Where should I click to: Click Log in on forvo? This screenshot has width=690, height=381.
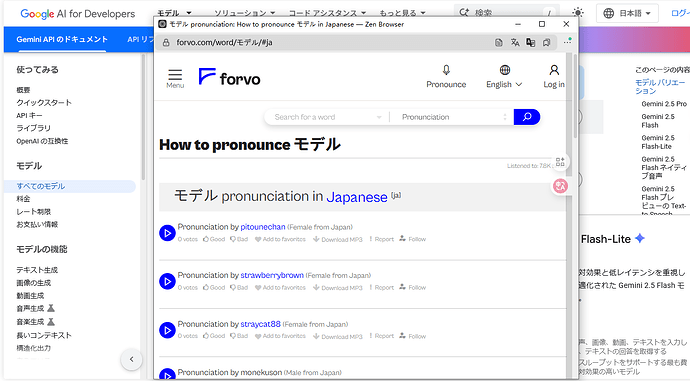pos(554,76)
